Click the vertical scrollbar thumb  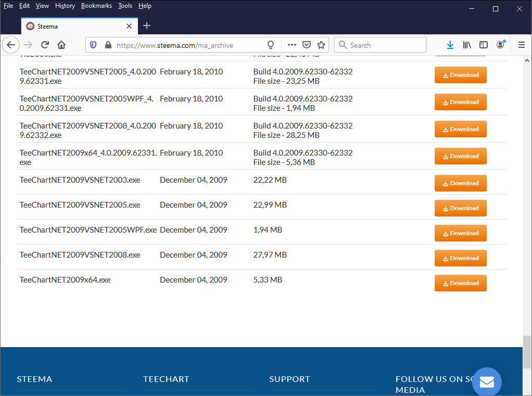527,352
